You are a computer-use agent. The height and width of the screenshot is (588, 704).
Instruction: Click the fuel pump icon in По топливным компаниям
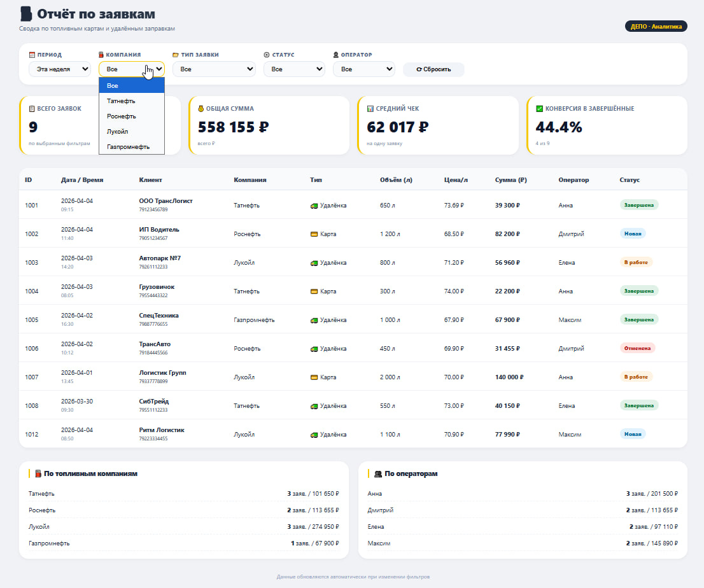coord(38,473)
